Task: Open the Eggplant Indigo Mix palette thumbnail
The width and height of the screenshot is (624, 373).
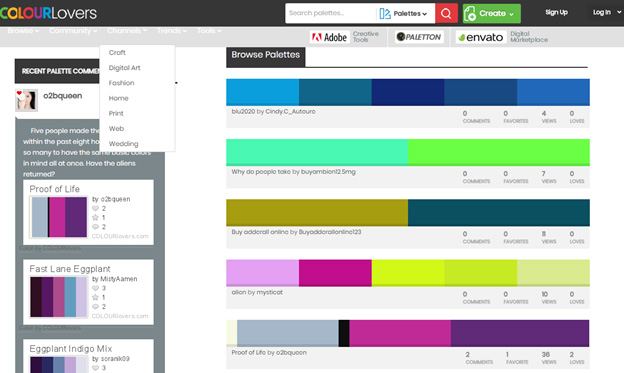Action: [x=59, y=364]
